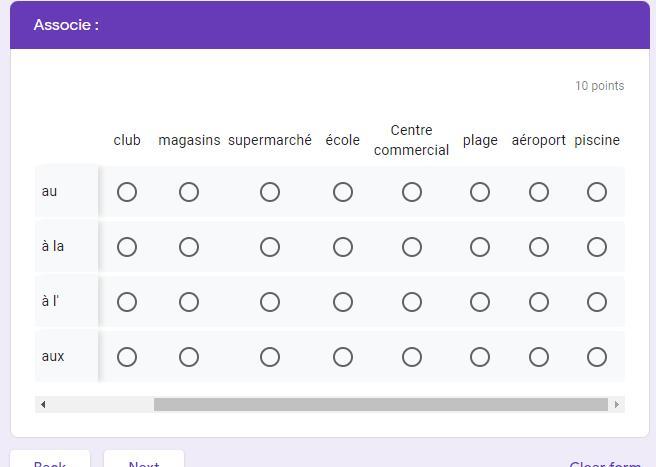Image resolution: width=656 pixels, height=467 pixels.
Task: Pick 'à l'' for école
Action: (343, 302)
